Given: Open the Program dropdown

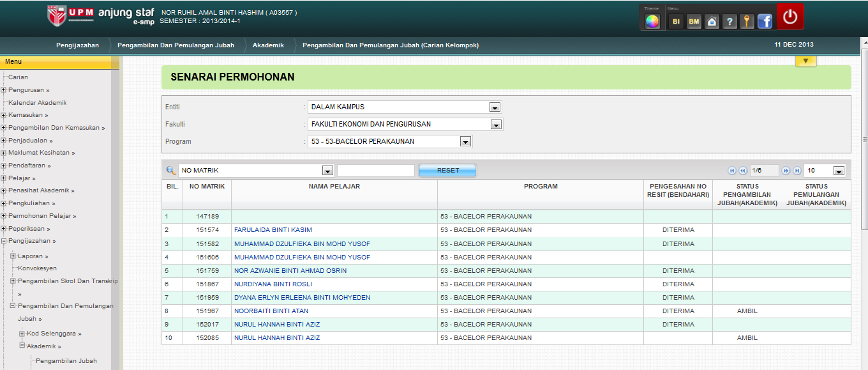Looking at the screenshot, I should tap(390, 141).
